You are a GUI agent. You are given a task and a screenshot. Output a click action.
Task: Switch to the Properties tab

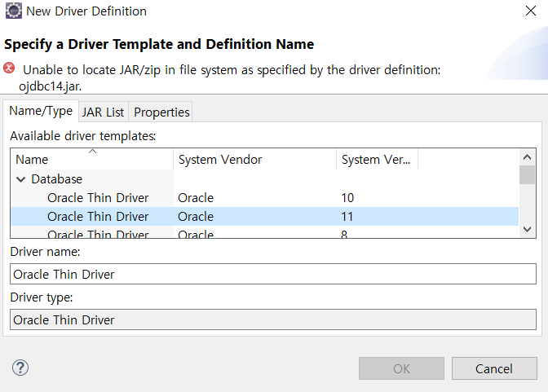161,112
